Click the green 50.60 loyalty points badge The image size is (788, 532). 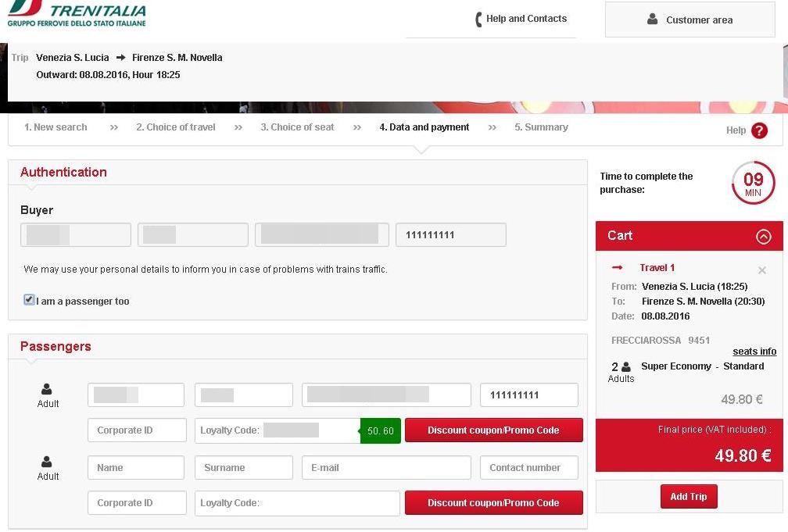tap(381, 430)
